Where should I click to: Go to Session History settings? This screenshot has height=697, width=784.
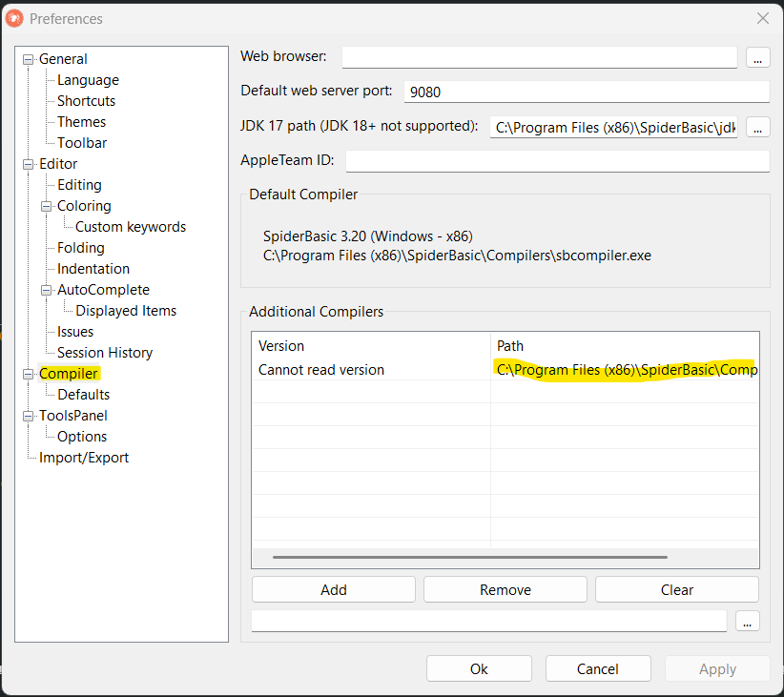104,353
